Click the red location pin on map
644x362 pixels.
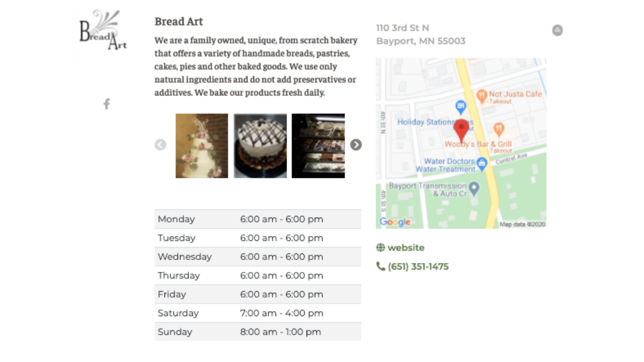tap(462, 130)
